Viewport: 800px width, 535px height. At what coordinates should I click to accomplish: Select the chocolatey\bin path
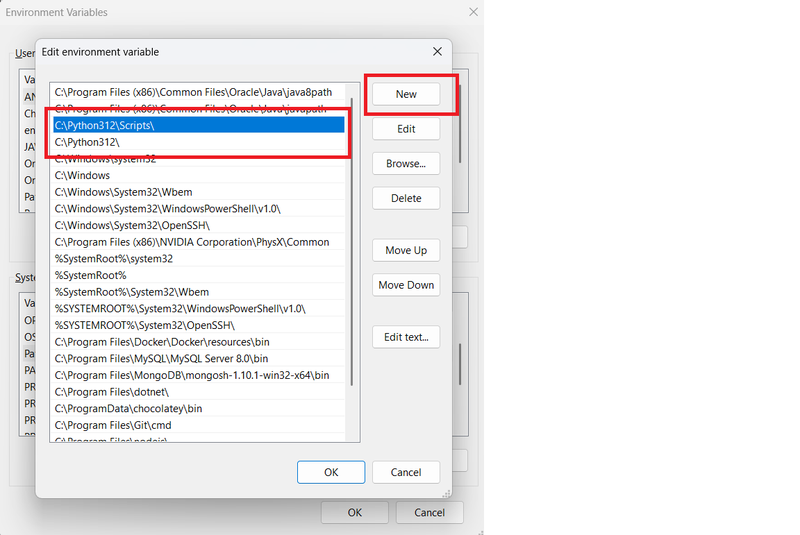[x=199, y=409]
